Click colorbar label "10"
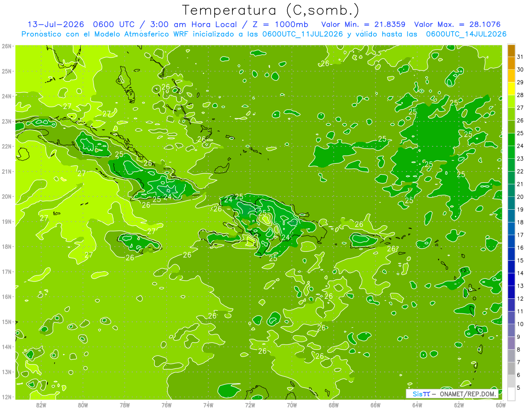Image resolution: width=532 pixels, height=411 pixels. coord(520,324)
